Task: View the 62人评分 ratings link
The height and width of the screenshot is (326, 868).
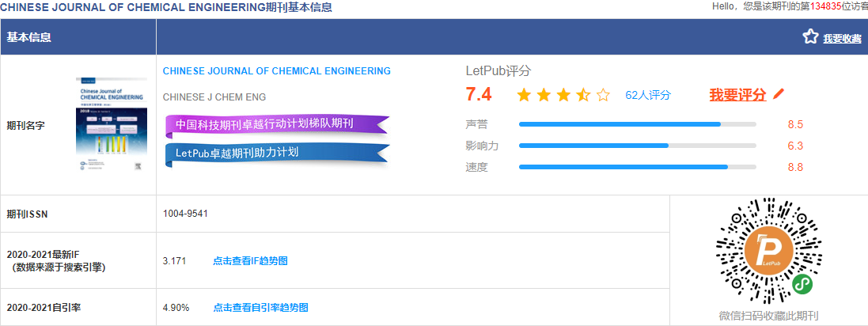Action: pos(647,96)
